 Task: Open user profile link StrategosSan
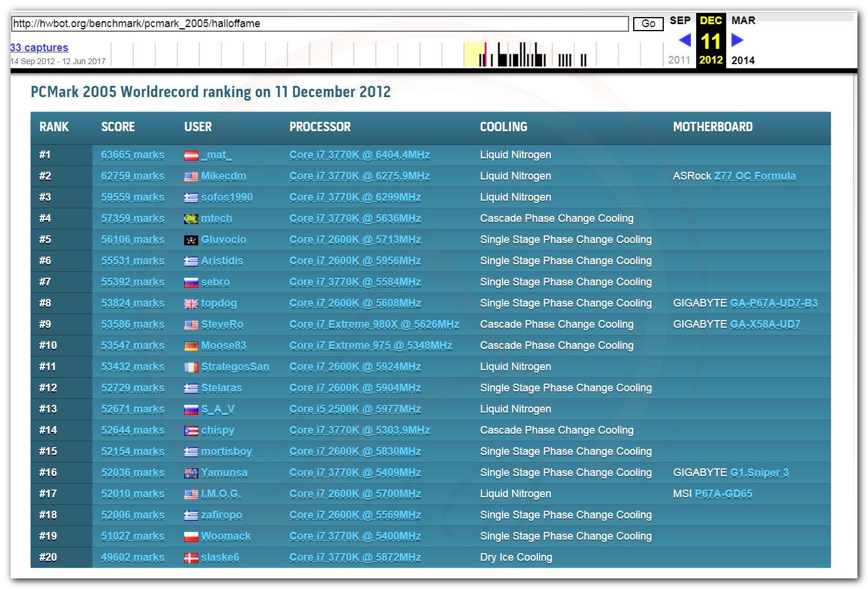coord(235,367)
